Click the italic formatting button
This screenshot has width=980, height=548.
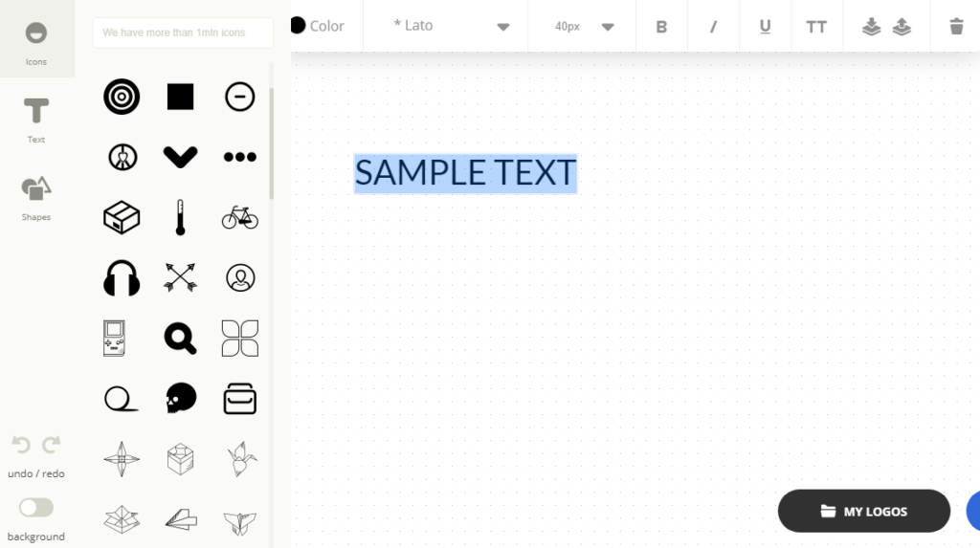pos(713,26)
